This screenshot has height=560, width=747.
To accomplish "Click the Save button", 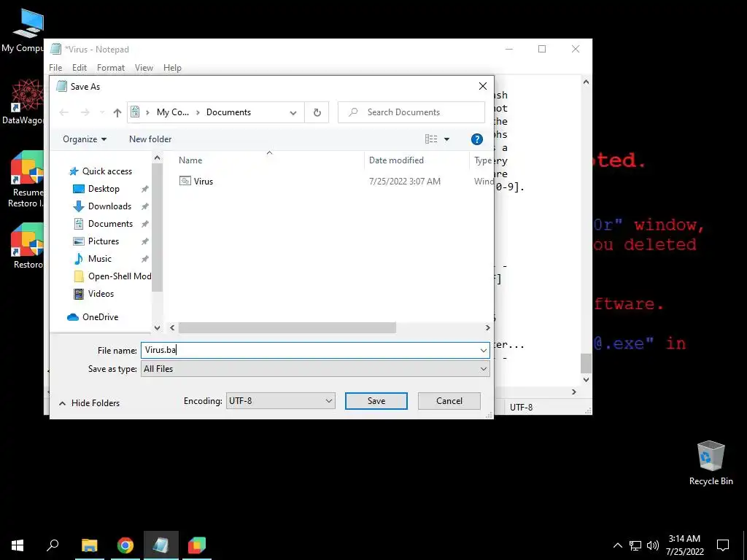I will (x=376, y=401).
